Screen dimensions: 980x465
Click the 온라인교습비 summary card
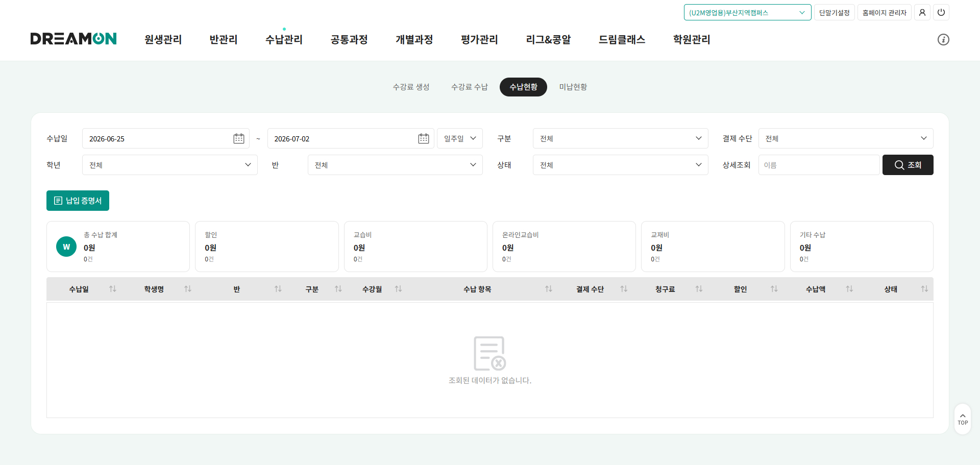564,247
